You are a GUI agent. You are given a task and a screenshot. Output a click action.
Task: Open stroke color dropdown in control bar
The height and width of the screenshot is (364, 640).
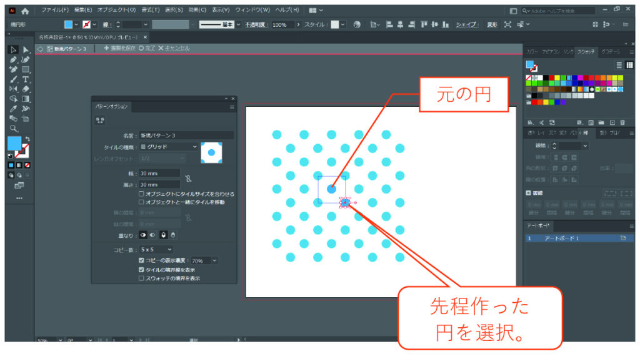pyautogui.click(x=94, y=25)
